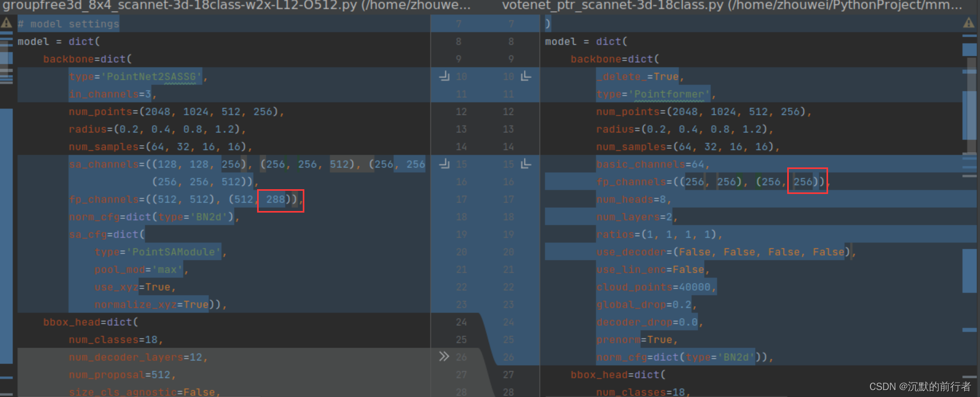Click the use_decoder=(False, False, False, False) line
This screenshot has width=980, height=397.
point(726,252)
